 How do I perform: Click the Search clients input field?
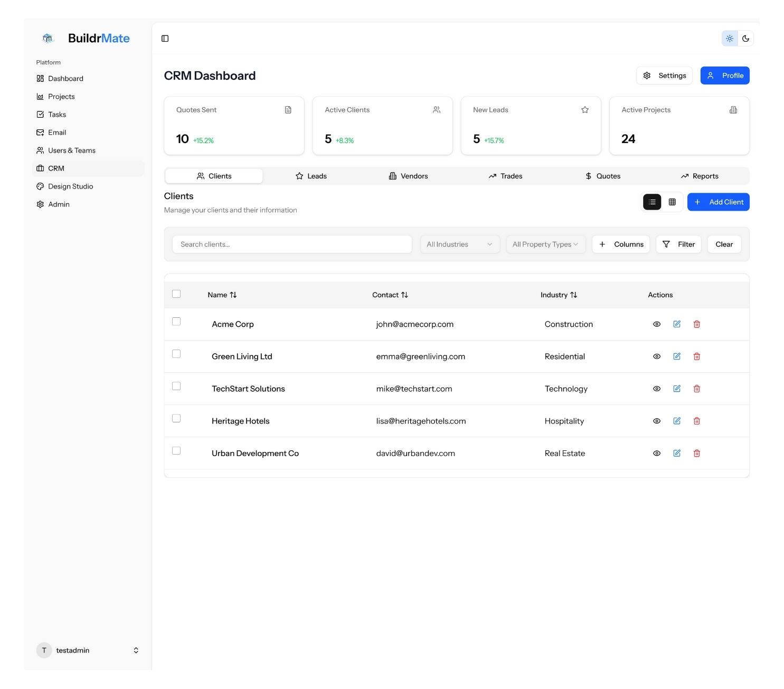(292, 244)
